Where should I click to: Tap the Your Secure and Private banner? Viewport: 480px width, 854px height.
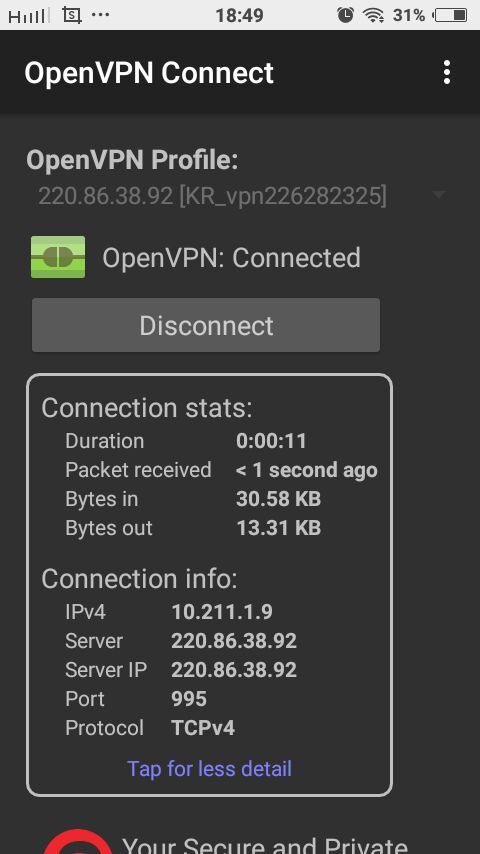click(x=265, y=844)
